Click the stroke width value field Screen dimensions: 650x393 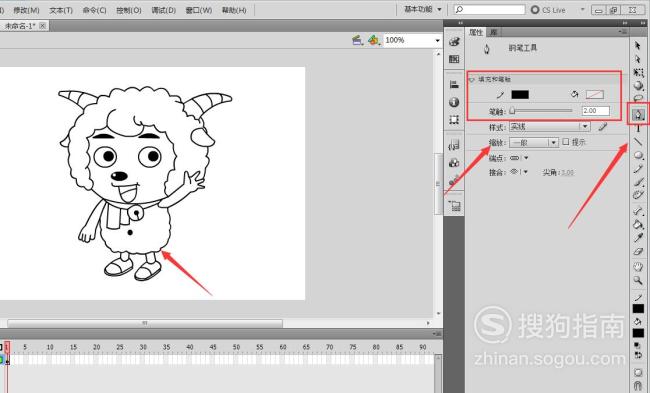pyautogui.click(x=596, y=111)
